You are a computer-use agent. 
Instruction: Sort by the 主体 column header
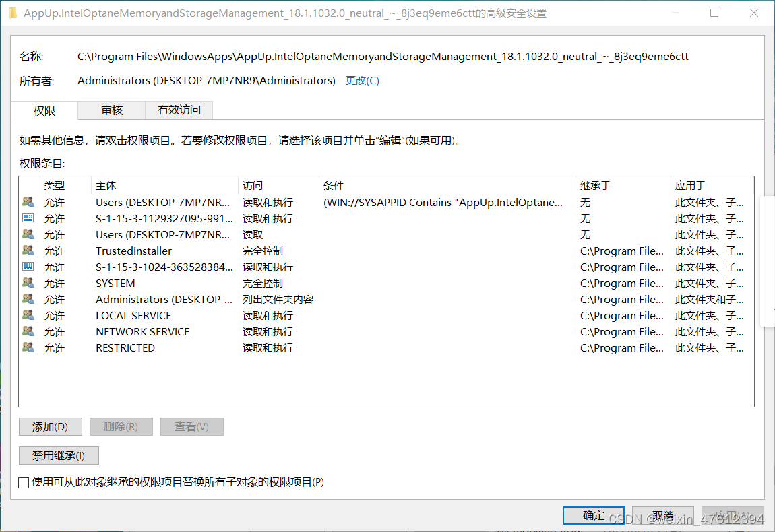pos(164,186)
